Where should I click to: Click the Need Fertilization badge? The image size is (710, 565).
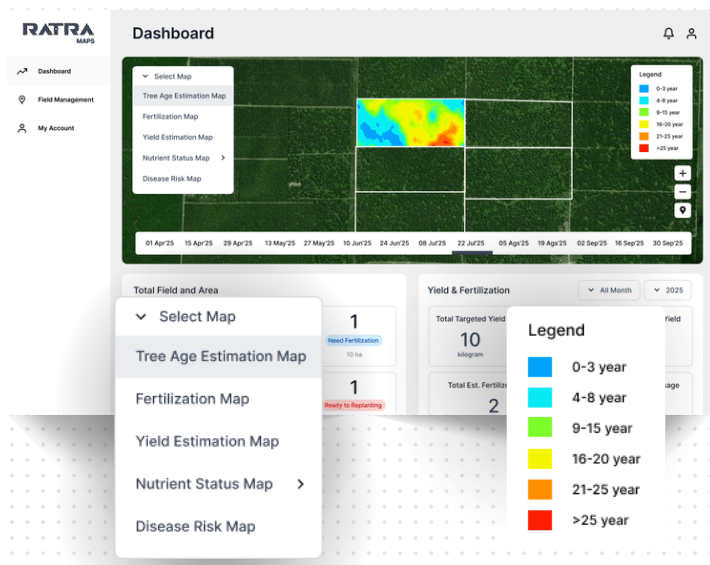pyautogui.click(x=354, y=341)
